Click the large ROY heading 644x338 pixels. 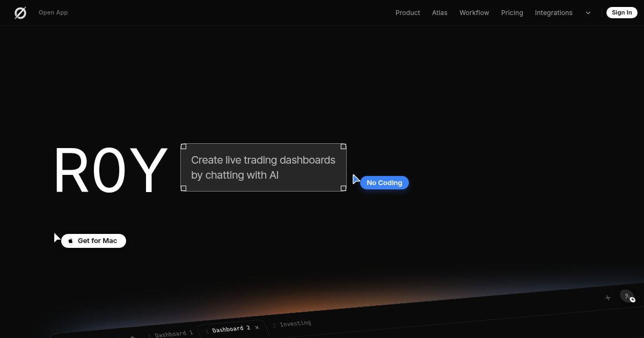click(x=111, y=171)
